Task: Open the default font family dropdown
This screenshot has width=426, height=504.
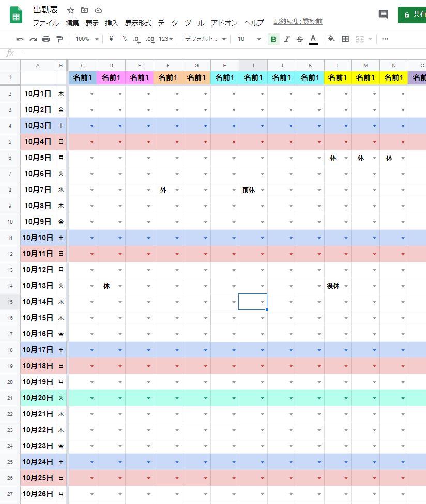Action: 205,39
